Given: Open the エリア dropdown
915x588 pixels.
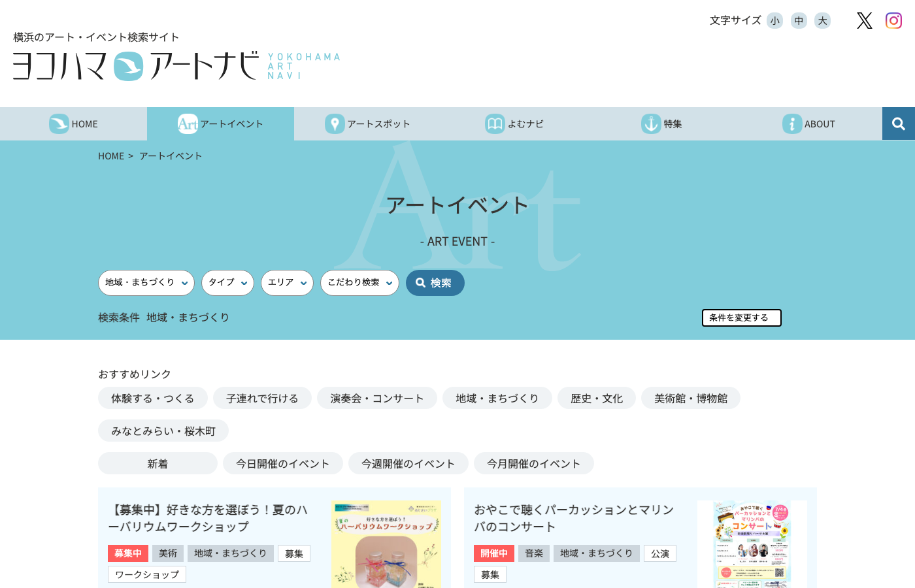Looking at the screenshot, I should [287, 283].
